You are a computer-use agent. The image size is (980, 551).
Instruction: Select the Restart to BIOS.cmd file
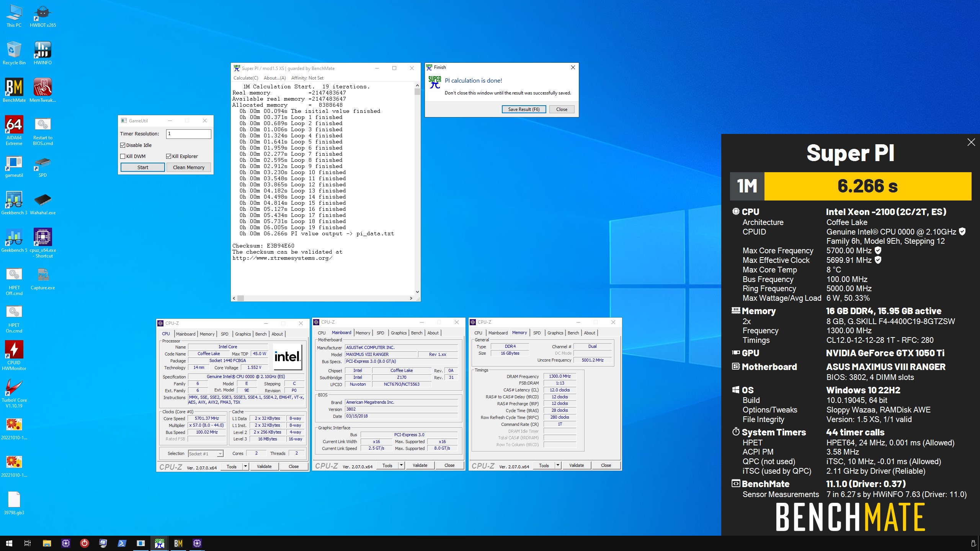[42, 131]
